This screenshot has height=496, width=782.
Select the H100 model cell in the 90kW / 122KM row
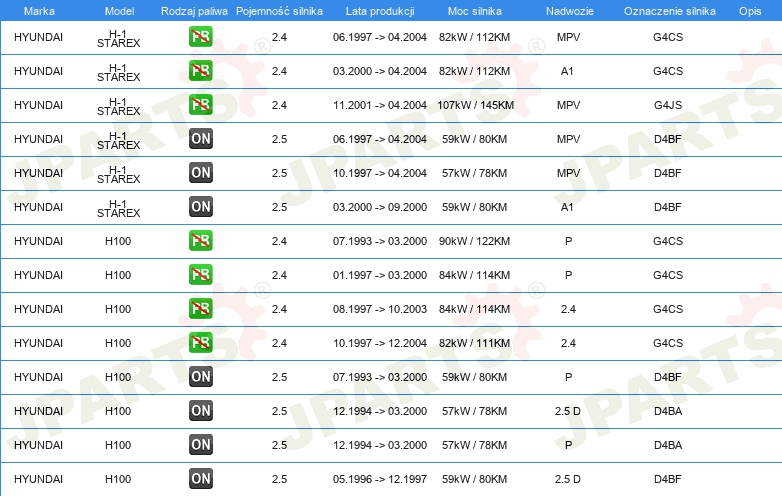[x=118, y=241]
